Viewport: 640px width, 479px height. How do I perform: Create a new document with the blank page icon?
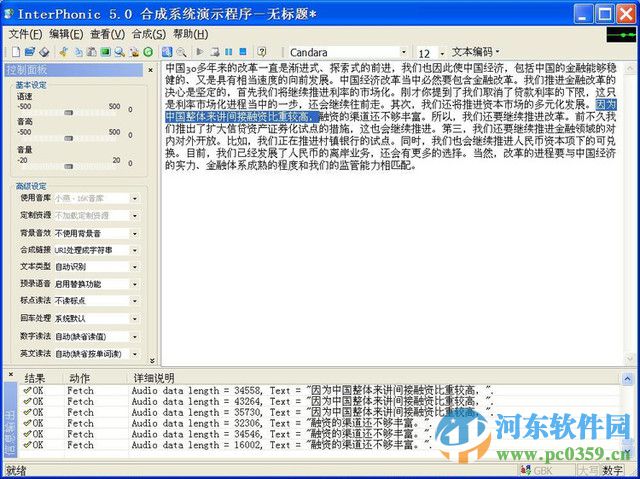coord(16,52)
